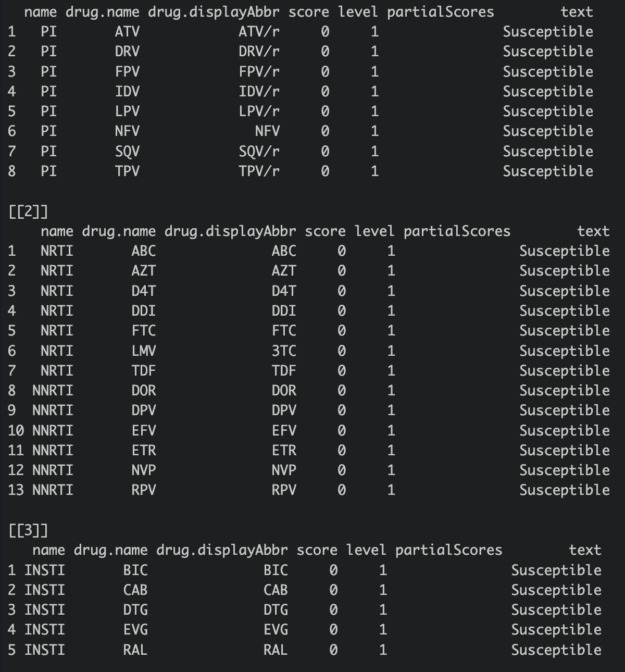Click row number 13 in the NNRTI table
The height and width of the screenshot is (672, 625).
[16, 490]
